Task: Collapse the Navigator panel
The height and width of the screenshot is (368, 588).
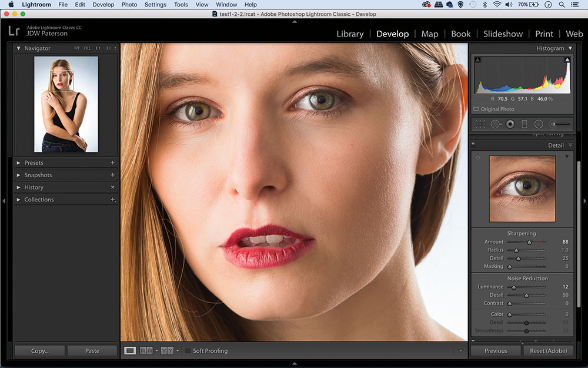Action: point(18,48)
